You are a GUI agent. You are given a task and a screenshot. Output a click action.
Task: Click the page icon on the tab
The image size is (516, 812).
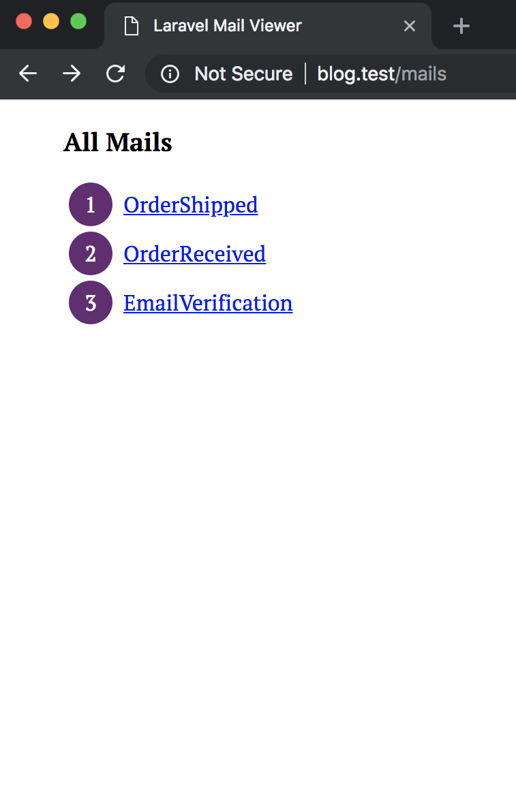click(x=131, y=27)
